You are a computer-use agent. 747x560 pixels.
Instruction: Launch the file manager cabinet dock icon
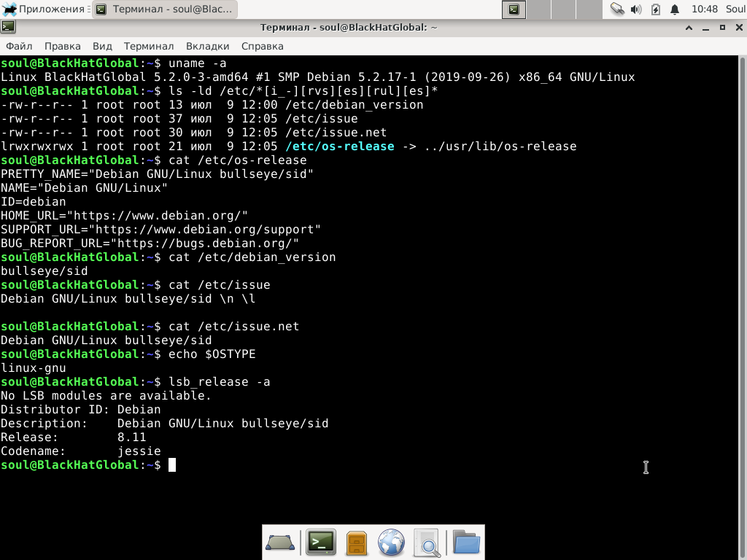[356, 543]
